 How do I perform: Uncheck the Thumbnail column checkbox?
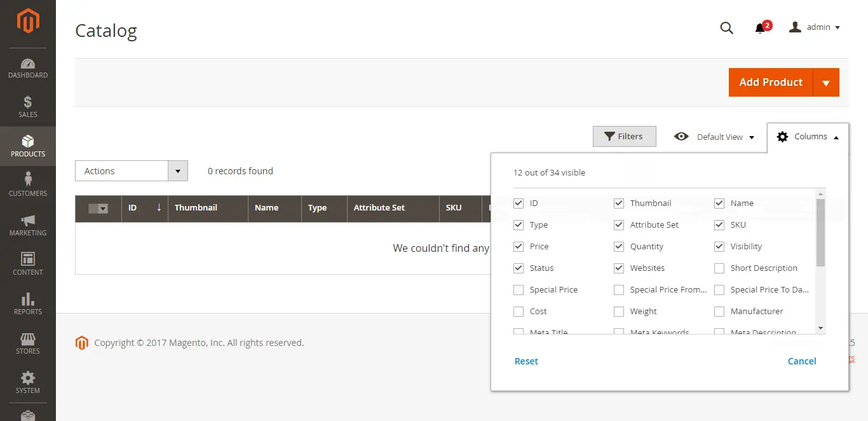619,204
